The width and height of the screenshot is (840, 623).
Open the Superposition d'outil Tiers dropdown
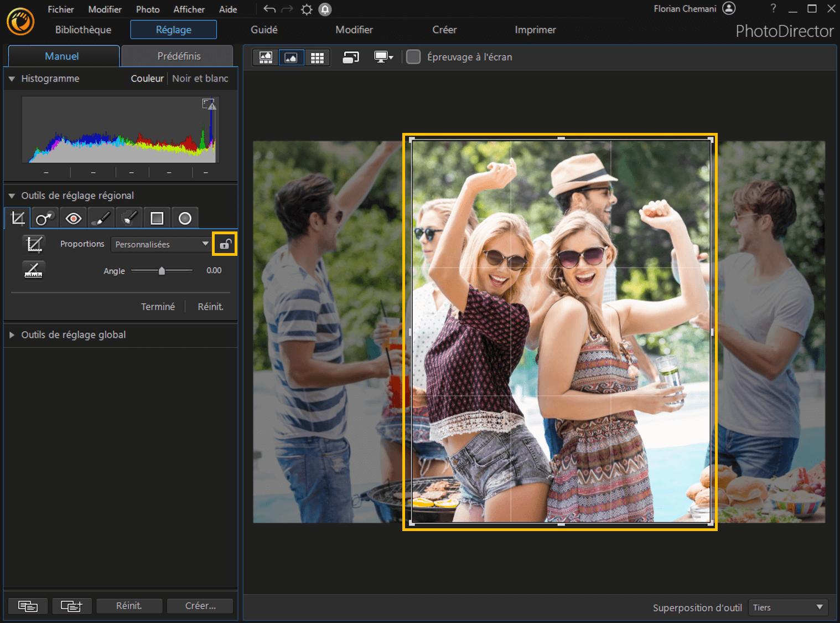pos(788,607)
